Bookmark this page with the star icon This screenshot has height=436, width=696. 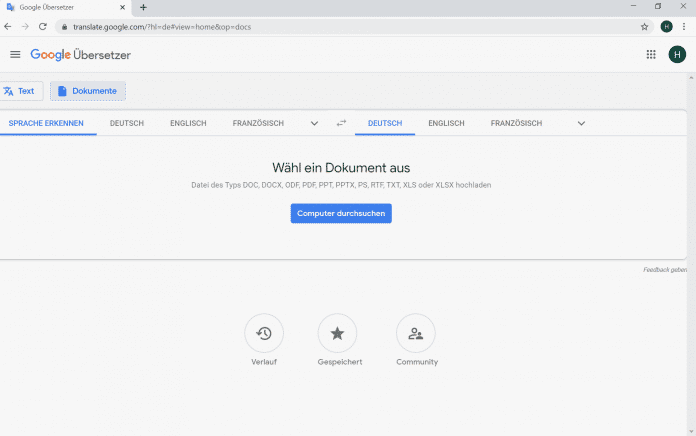(x=645, y=26)
